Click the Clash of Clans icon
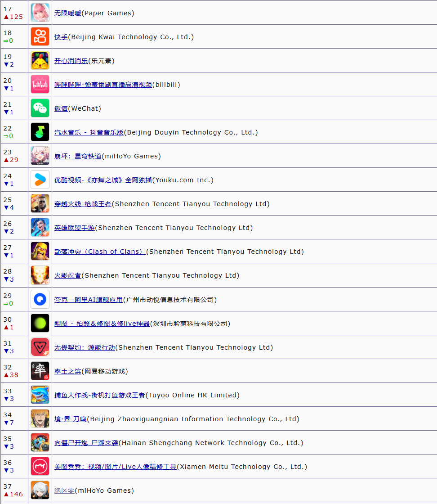This screenshot has height=504, width=437. tap(40, 251)
